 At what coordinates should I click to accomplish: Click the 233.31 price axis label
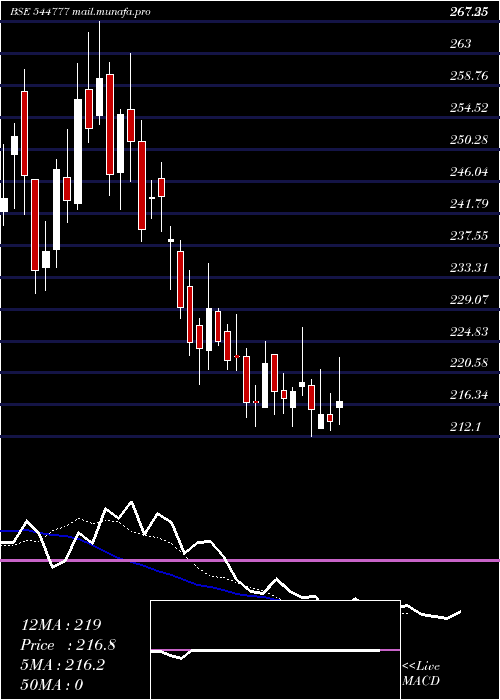(x=469, y=267)
